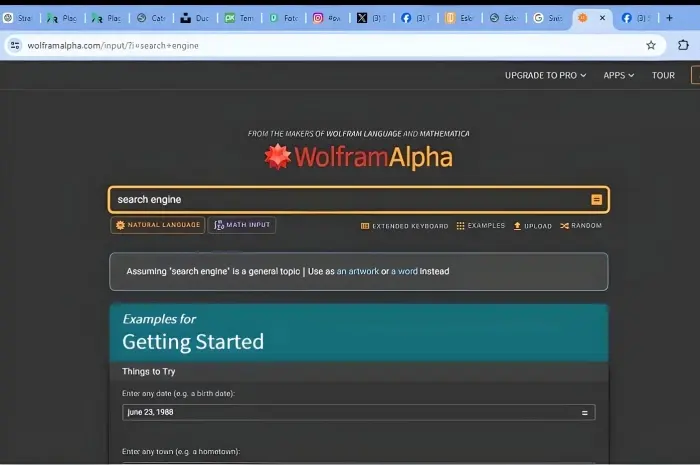The height and width of the screenshot is (465, 700).
Task: Open the Extended Keyboard
Action: tap(404, 226)
